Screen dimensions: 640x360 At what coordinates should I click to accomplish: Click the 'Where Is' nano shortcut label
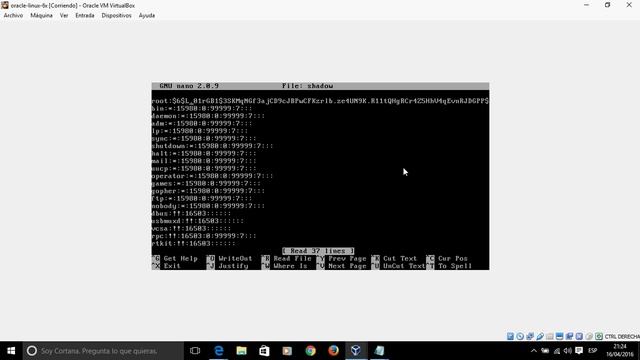click(290, 266)
